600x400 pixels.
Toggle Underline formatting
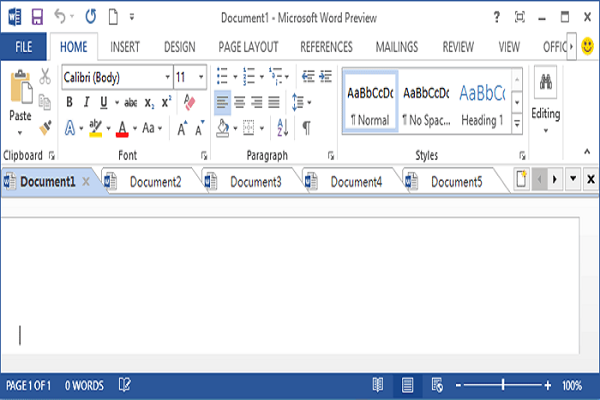[x=103, y=102]
